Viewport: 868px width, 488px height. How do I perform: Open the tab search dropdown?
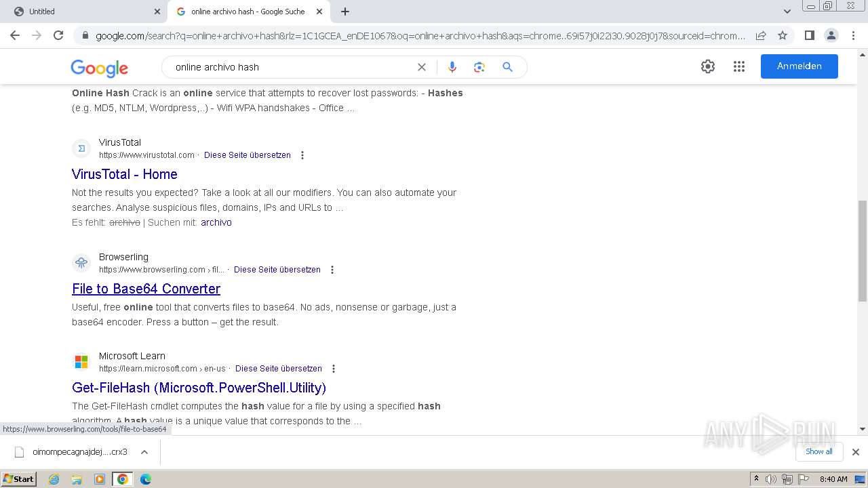(787, 12)
